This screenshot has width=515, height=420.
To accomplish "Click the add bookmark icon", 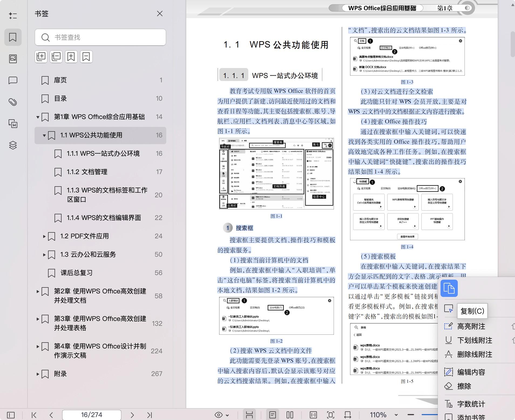I will (x=71, y=57).
